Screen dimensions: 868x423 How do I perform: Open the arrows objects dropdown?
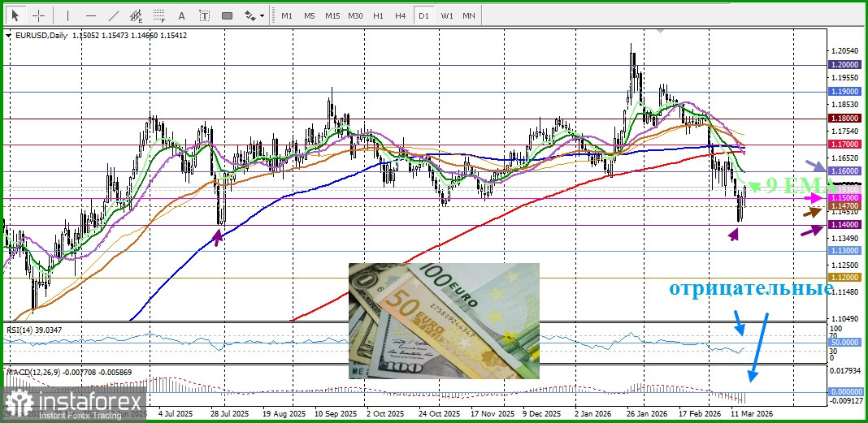pyautogui.click(x=254, y=15)
